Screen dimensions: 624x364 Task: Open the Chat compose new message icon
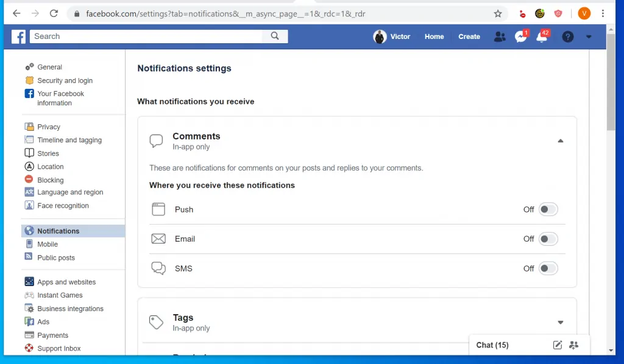point(557,345)
